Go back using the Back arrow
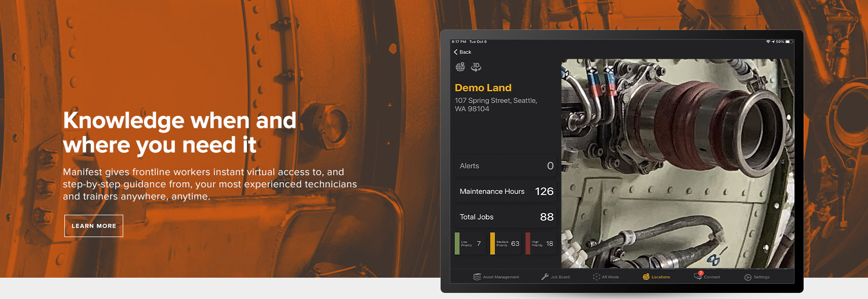 click(462, 52)
